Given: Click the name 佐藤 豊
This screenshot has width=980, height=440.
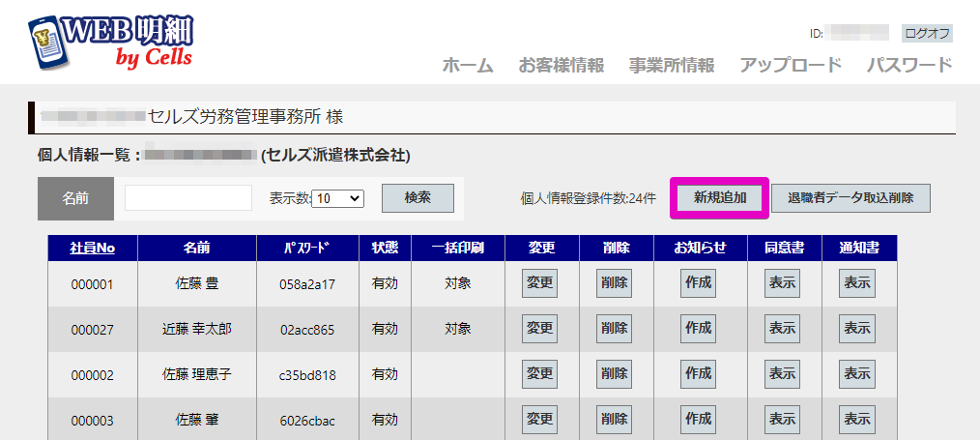Looking at the screenshot, I should coord(197,283).
